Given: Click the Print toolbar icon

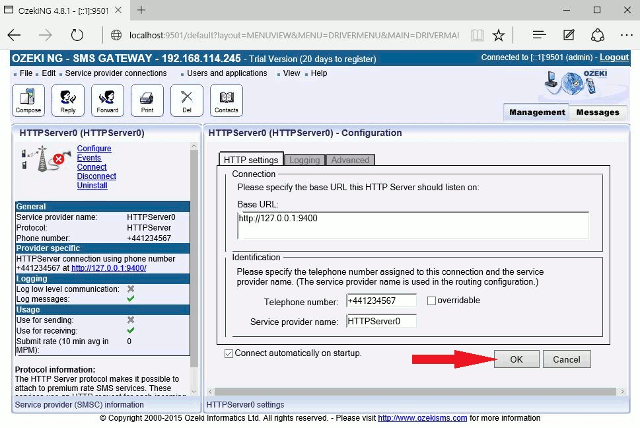Looking at the screenshot, I should [x=147, y=101].
